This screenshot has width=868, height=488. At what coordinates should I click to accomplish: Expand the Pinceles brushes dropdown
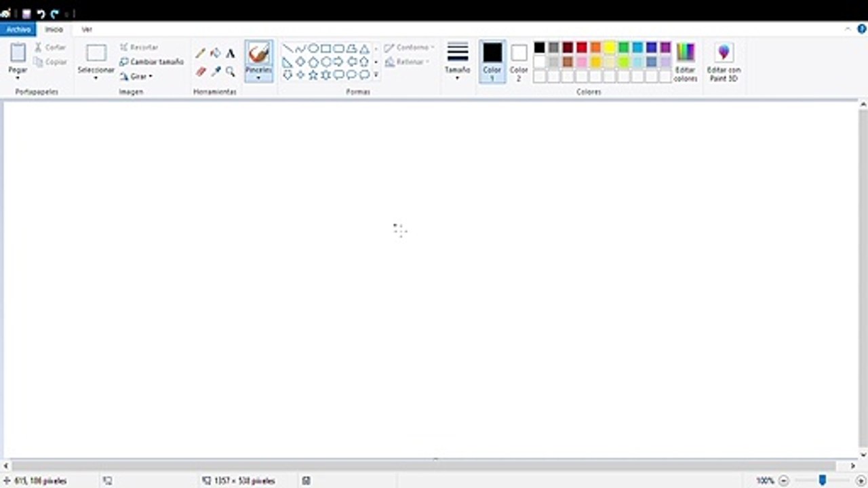pos(258,78)
